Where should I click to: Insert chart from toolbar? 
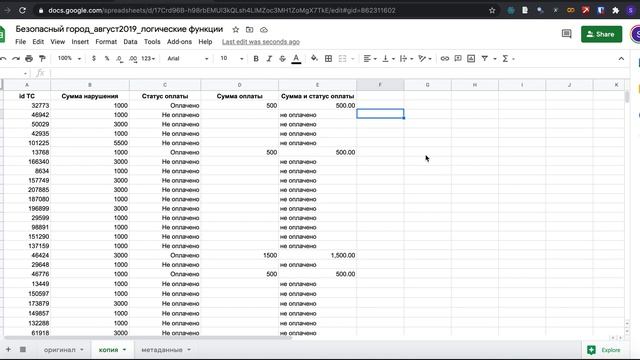click(x=471, y=59)
